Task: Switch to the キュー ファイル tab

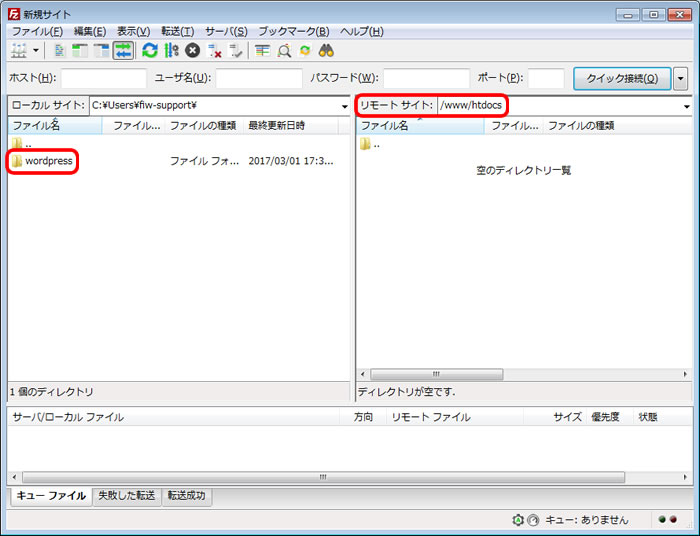Action: pos(51,496)
